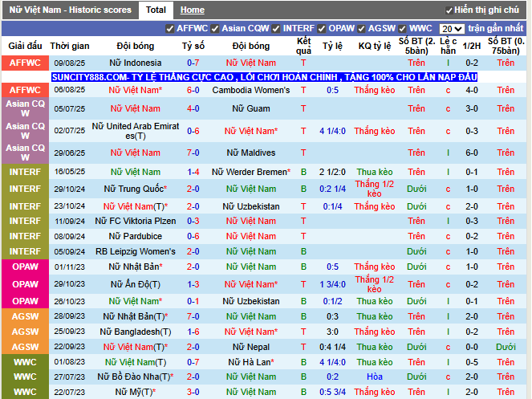Open the 1-4 score versus Nữ Werder Bremen
Screen dimensions: 532x399
point(193,172)
